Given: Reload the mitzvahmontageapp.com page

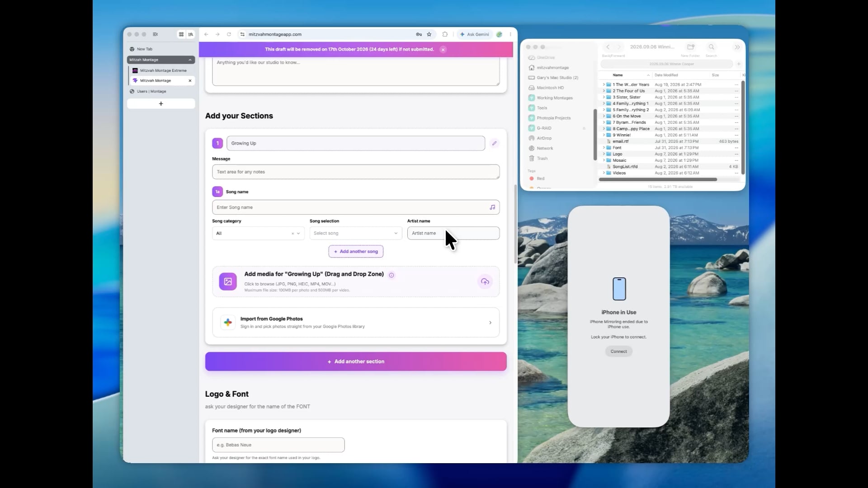Looking at the screenshot, I should tap(229, 34).
